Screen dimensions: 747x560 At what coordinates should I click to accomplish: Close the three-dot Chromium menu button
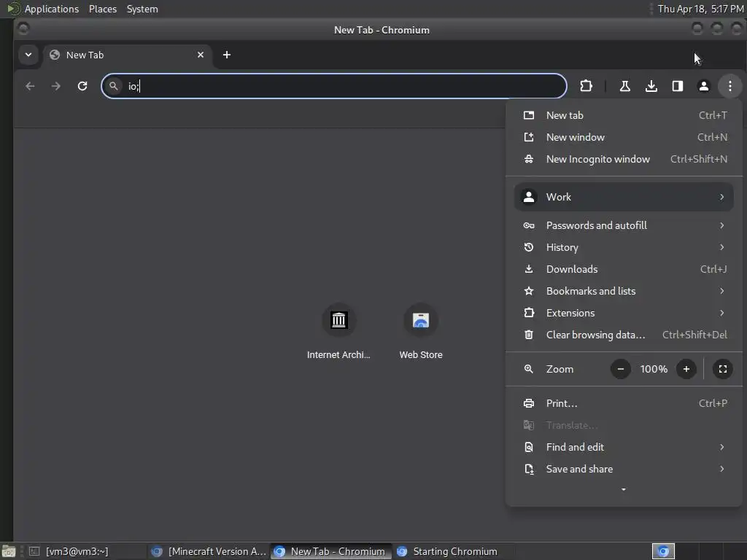[729, 86]
